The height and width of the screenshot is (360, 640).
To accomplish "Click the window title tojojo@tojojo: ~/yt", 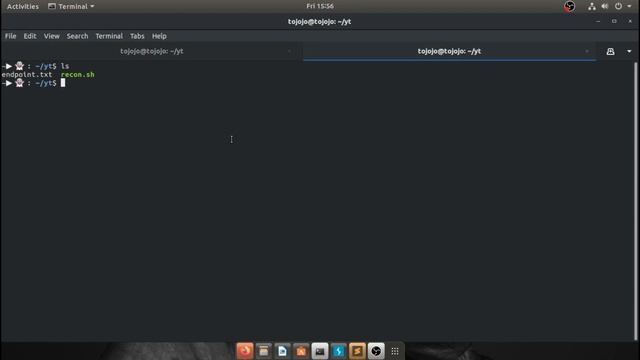I will tap(320, 22).
